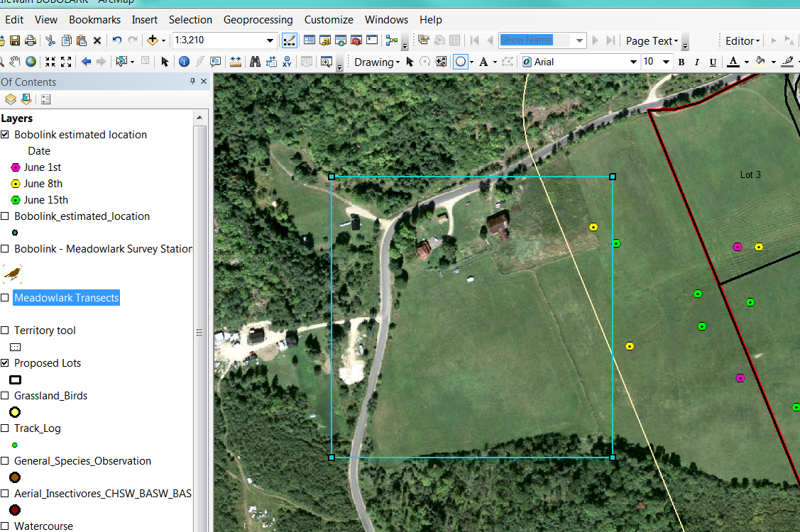
Task: Close the Table Of Contents panel
Action: click(204, 81)
